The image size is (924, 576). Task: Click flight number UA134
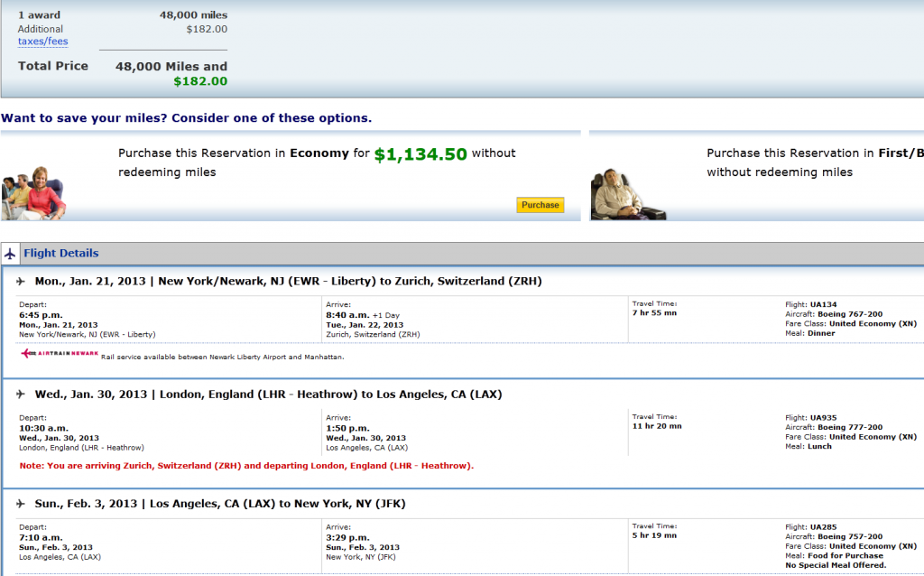[823, 305]
